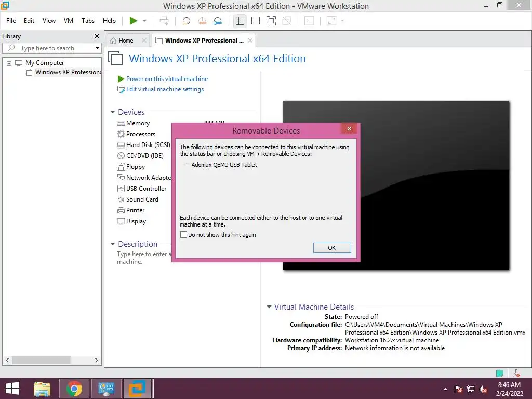Click the Send Ctrl+Alt+Del toolbar icon
Screen dimensions: 532x399
pos(164,21)
